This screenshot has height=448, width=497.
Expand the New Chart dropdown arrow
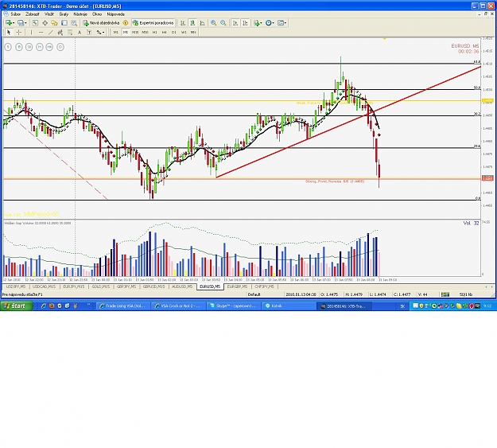point(14,23)
